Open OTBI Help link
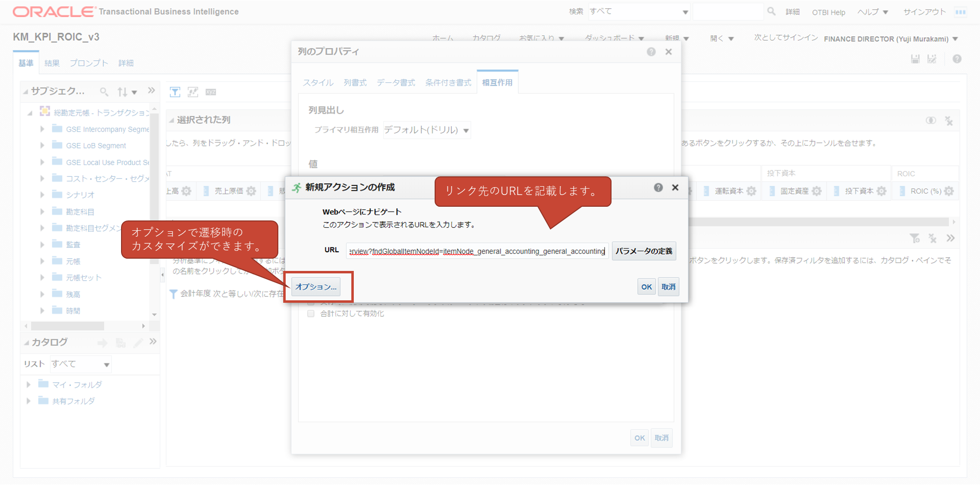This screenshot has height=486, width=980. (x=829, y=12)
